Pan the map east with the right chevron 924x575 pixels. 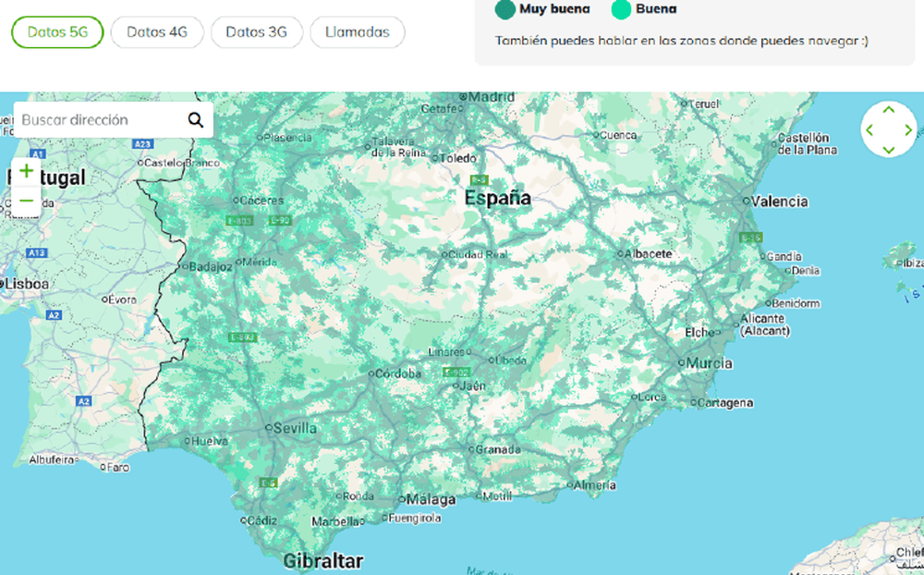coord(907,130)
